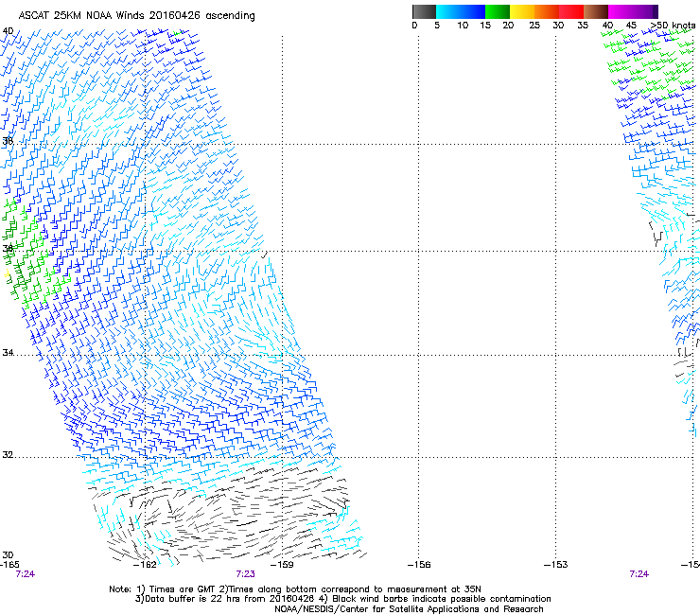Click the 7:24 time label below -165
This screenshot has height=615, width=700.
[x=25, y=574]
